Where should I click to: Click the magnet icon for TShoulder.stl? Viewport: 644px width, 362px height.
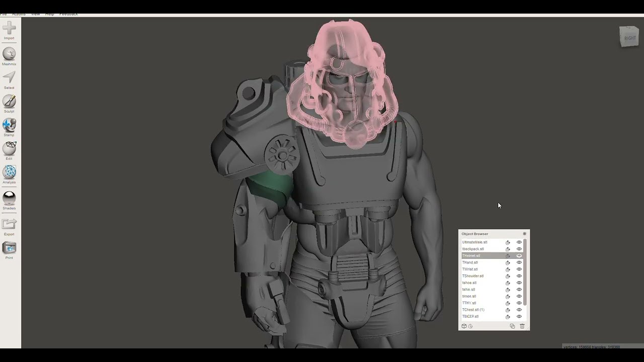click(508, 276)
